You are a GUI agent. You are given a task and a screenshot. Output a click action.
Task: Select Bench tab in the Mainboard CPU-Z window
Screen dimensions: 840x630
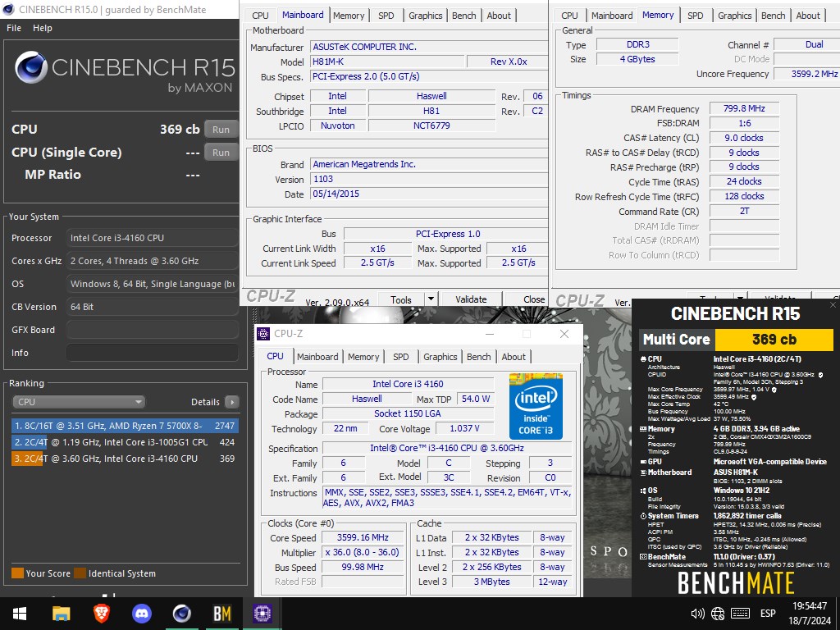tap(464, 16)
